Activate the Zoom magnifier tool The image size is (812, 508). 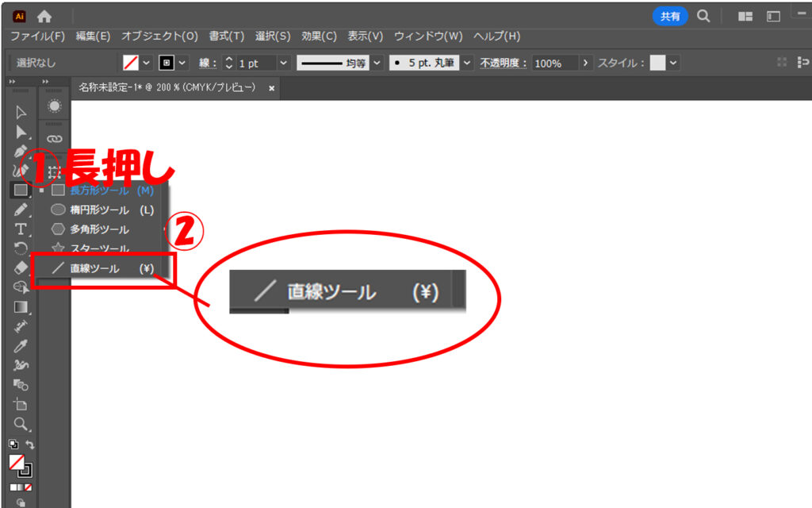21,424
